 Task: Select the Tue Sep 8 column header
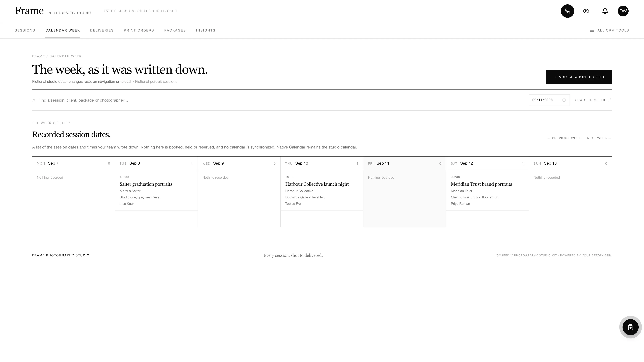[156, 163]
